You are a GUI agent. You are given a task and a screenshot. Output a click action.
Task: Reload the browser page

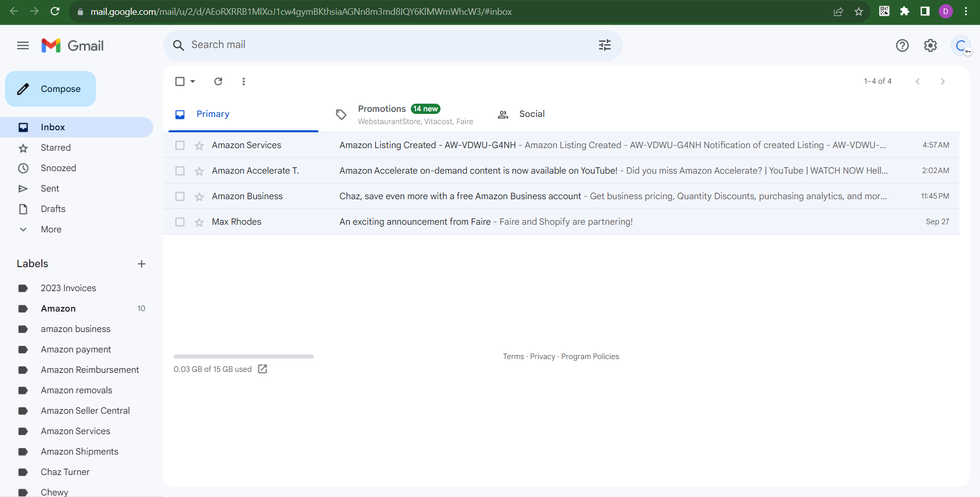tap(55, 11)
